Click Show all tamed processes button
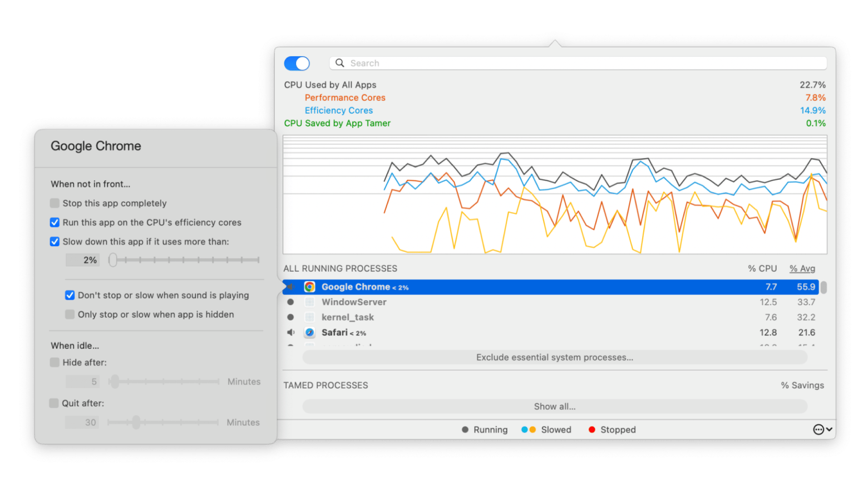Viewport: 868px width, 489px height. pyautogui.click(x=554, y=407)
